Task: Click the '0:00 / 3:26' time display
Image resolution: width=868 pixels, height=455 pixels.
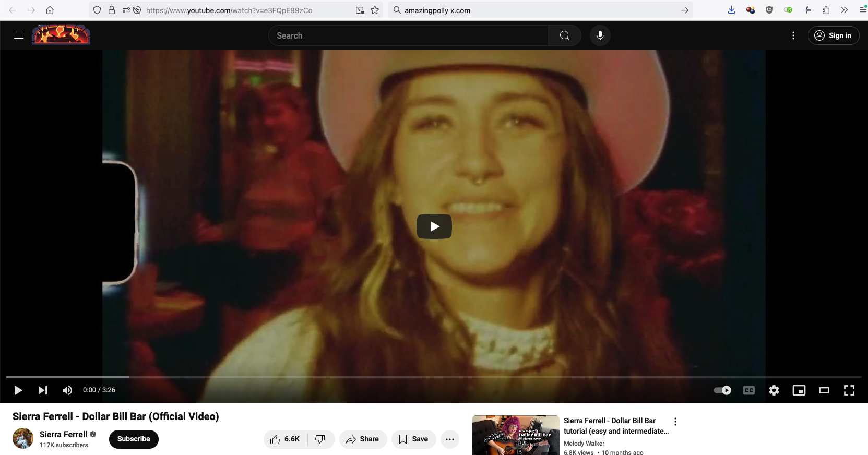Action: pyautogui.click(x=99, y=390)
